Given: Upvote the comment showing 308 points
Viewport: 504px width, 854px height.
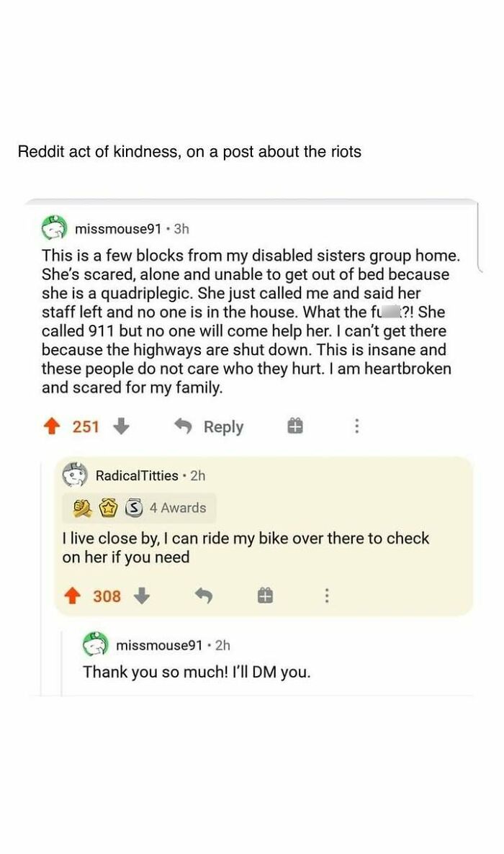Looking at the screenshot, I should (71, 595).
